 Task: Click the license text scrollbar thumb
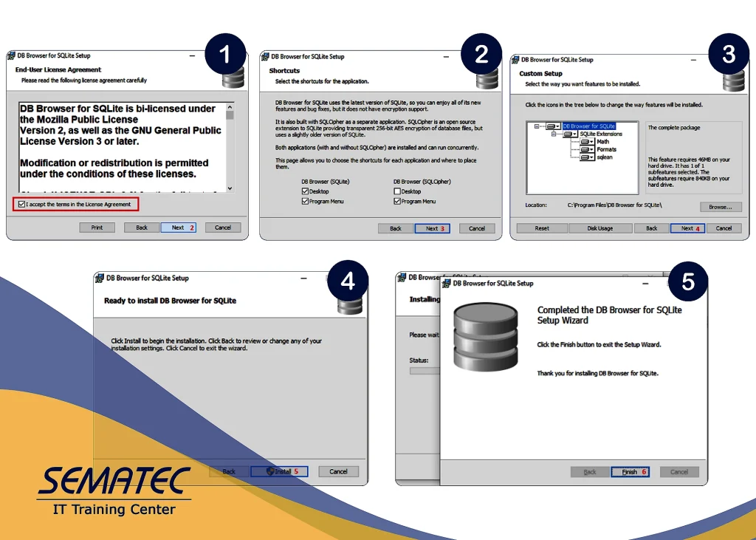[x=230, y=115]
